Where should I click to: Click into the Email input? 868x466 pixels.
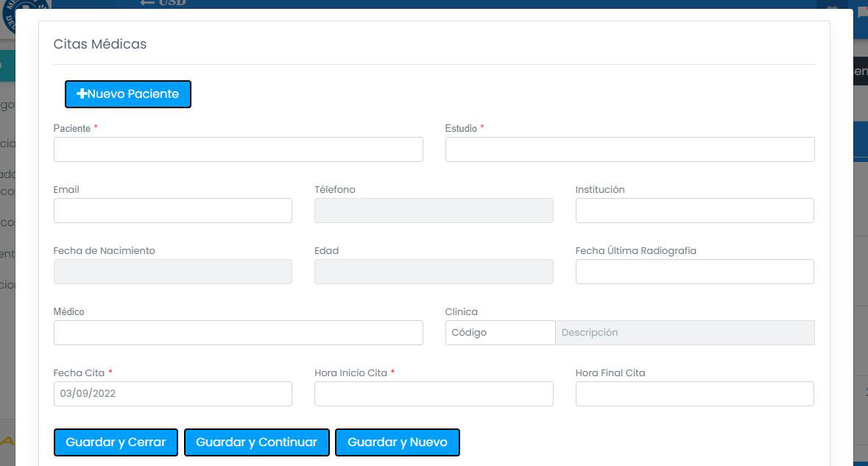tap(172, 211)
